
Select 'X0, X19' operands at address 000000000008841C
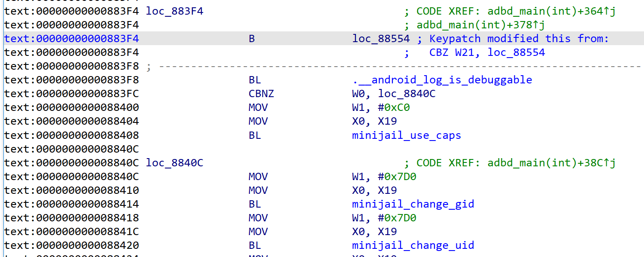(x=374, y=232)
